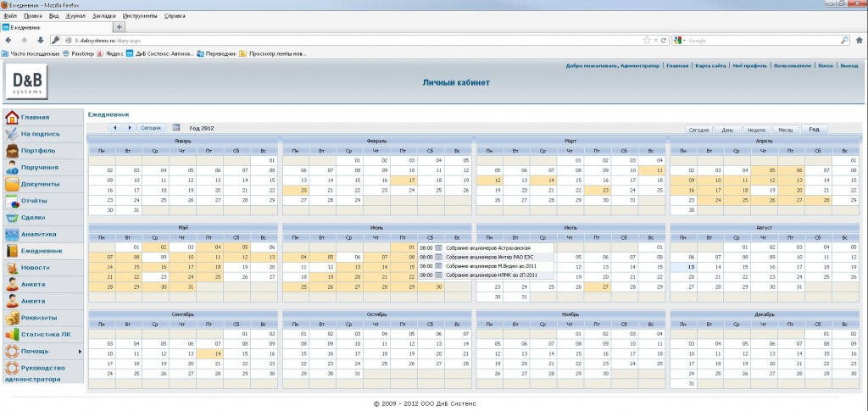
Task: Click the Firefox home icon
Action: coord(860,41)
